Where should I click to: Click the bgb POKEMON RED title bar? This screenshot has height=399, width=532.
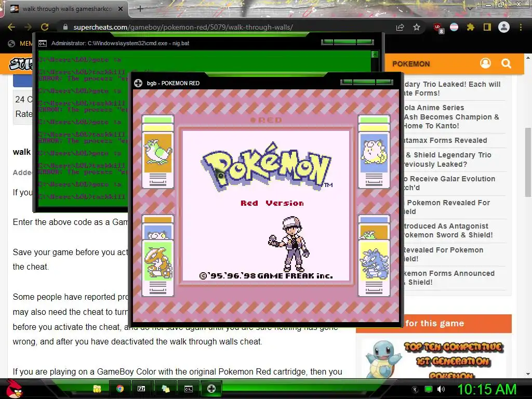click(237, 83)
